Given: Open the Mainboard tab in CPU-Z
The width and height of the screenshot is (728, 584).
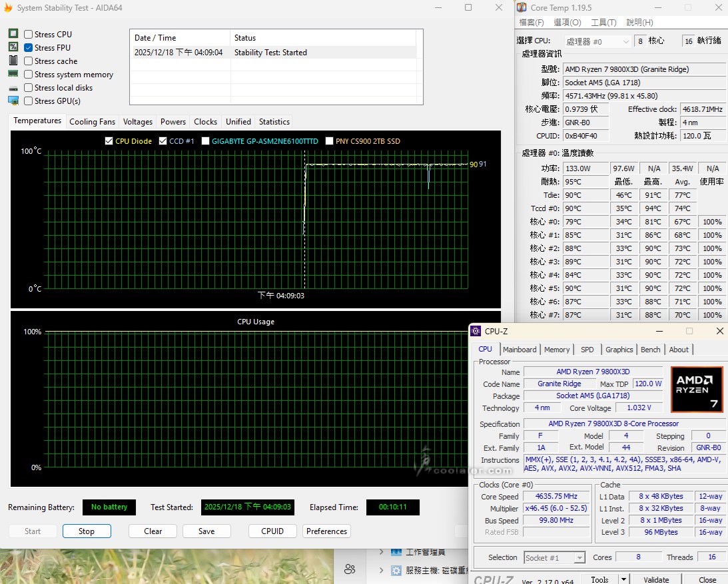Looking at the screenshot, I should click(x=520, y=350).
